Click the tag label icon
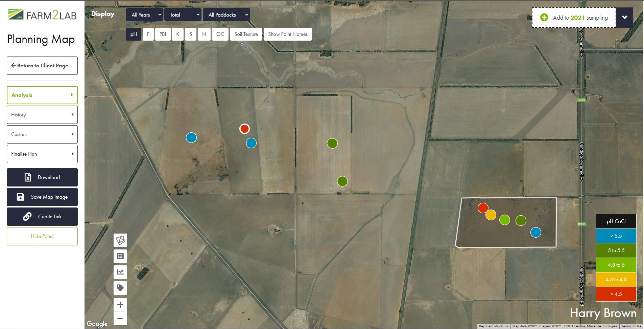The height and width of the screenshot is (329, 644). (120, 288)
